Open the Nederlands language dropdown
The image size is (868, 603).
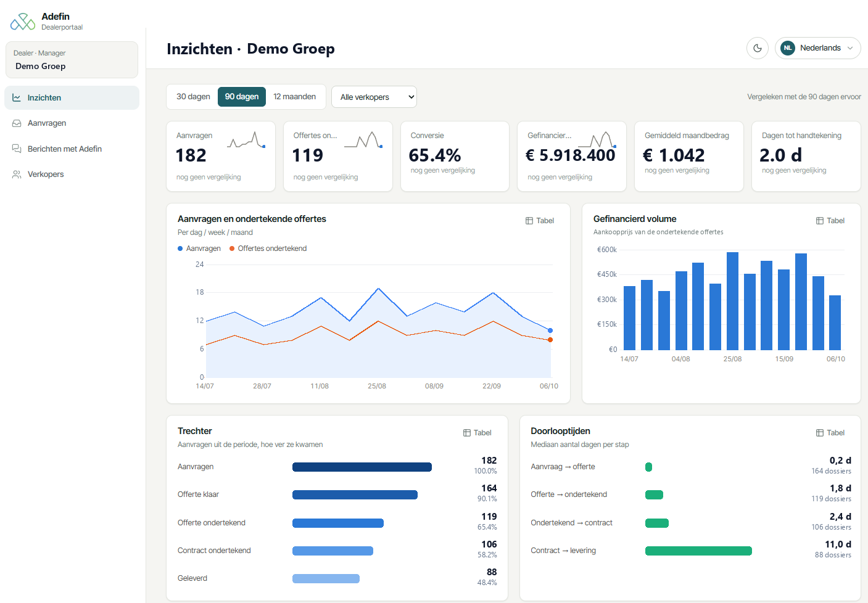818,48
